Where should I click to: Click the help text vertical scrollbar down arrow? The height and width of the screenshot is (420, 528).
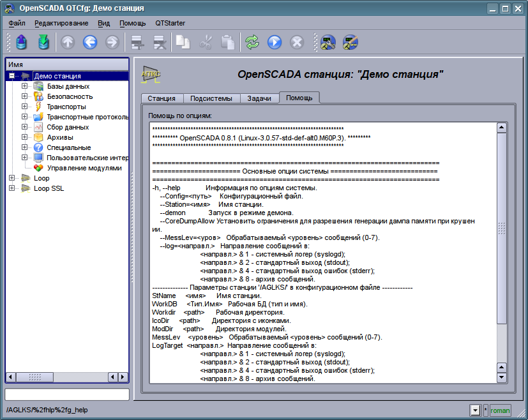(x=501, y=377)
